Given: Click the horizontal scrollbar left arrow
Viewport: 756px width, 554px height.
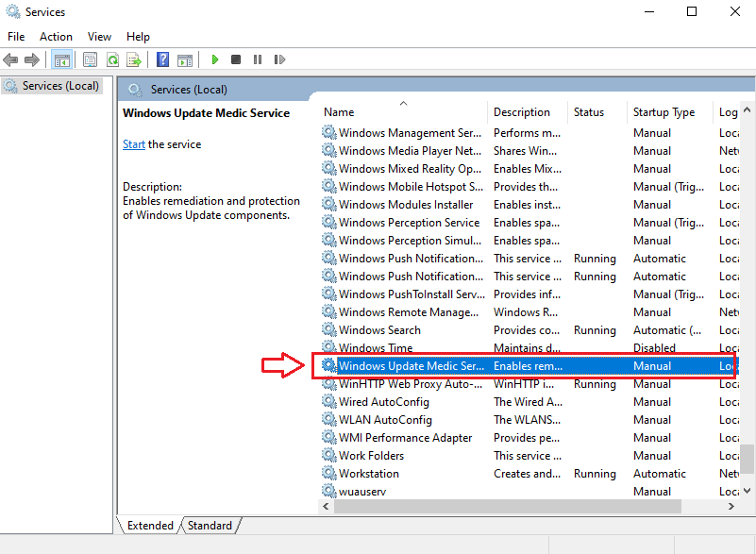Looking at the screenshot, I should click(326, 506).
